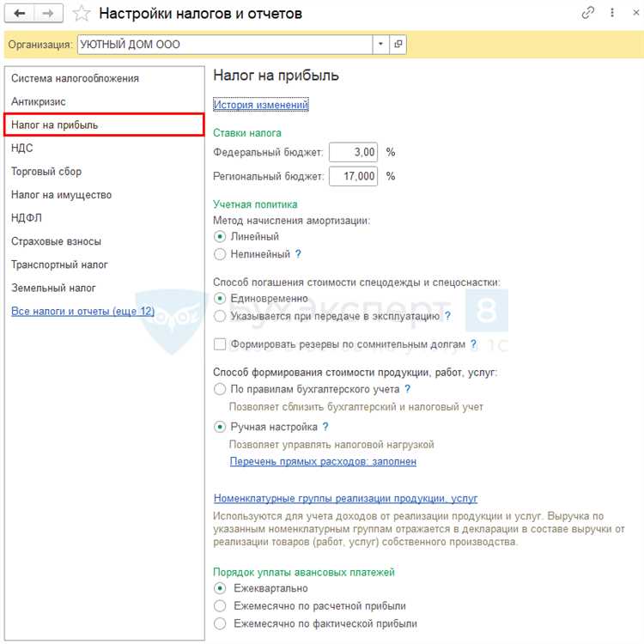Open Земельный налог section
Viewport: 644px width, 644px height.
coord(104,288)
